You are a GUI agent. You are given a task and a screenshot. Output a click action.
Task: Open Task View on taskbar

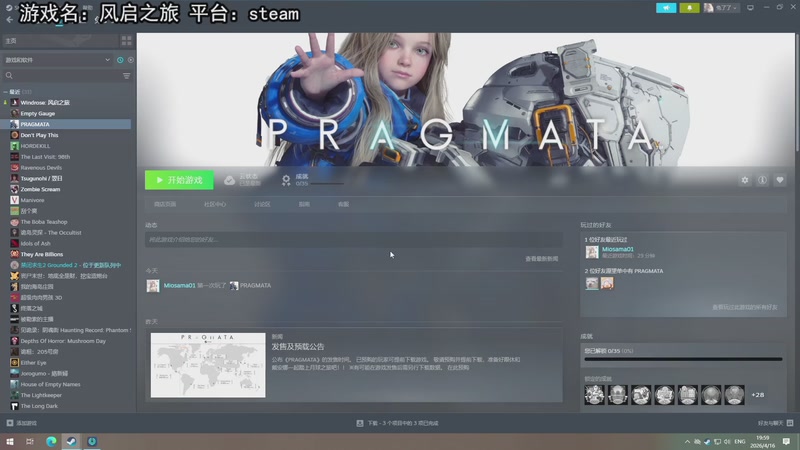tap(30, 441)
